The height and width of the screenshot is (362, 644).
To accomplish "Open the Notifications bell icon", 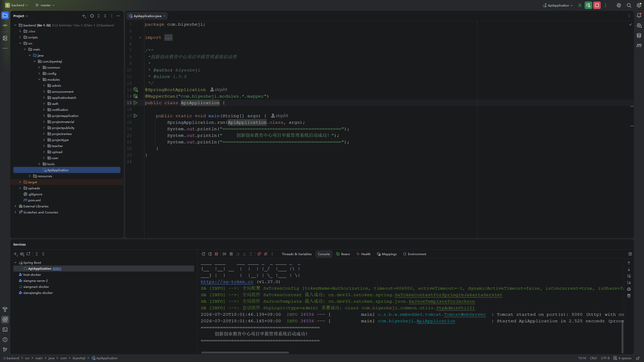I will point(639,16).
